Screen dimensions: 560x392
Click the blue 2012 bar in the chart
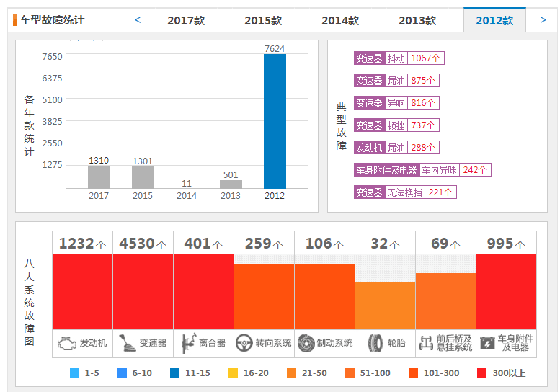[275, 121]
